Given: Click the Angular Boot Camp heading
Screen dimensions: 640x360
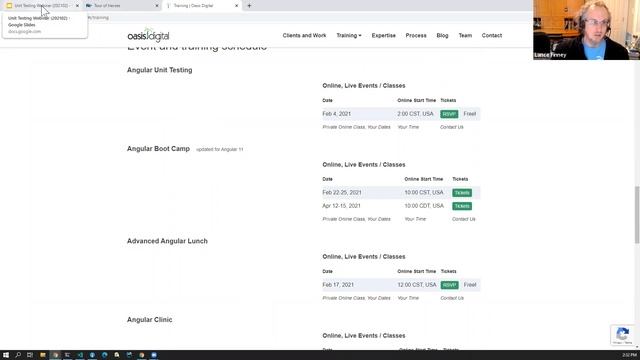Looking at the screenshot, I should (x=158, y=149).
